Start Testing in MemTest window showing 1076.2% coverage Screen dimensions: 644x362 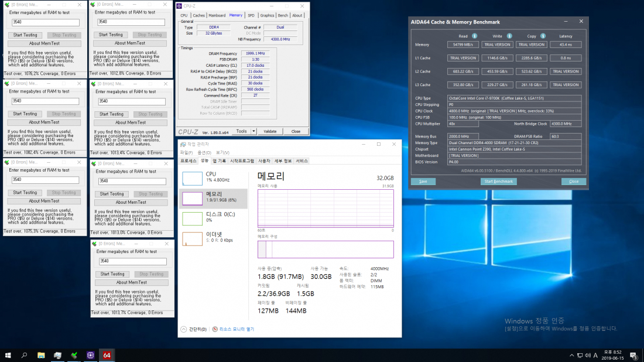point(25,35)
